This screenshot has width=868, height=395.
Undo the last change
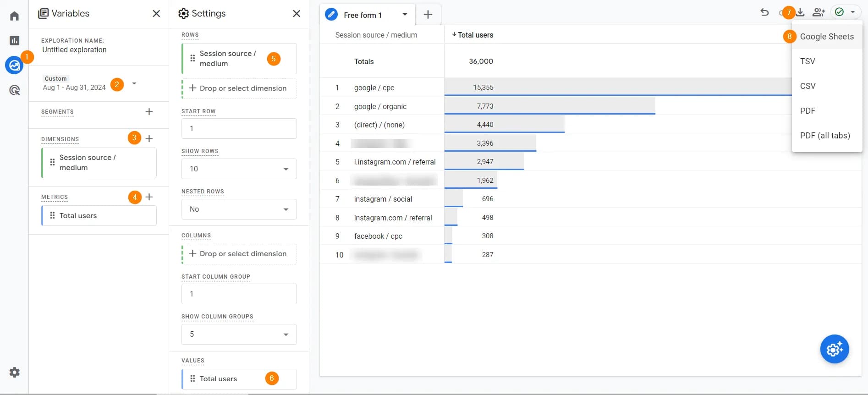(764, 12)
